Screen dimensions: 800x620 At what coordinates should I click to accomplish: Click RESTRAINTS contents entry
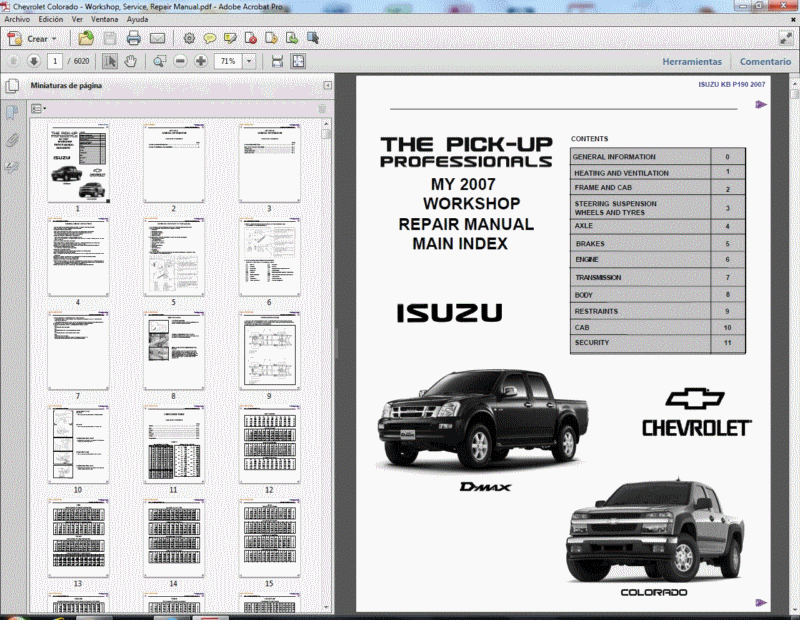coord(596,311)
